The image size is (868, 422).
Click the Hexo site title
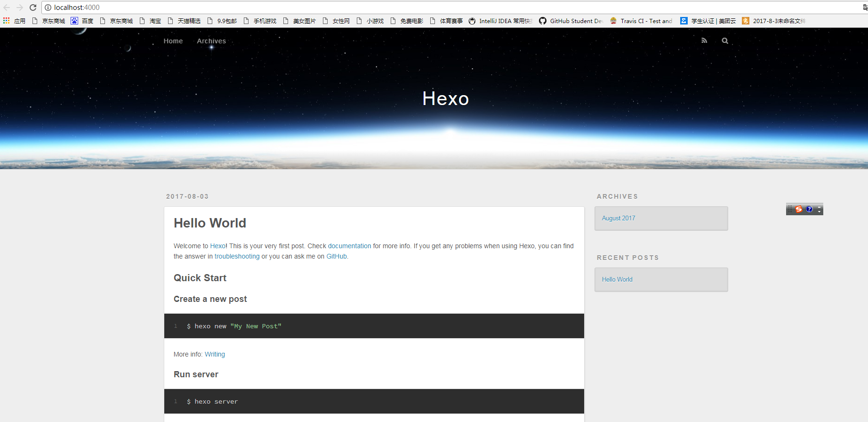(446, 98)
